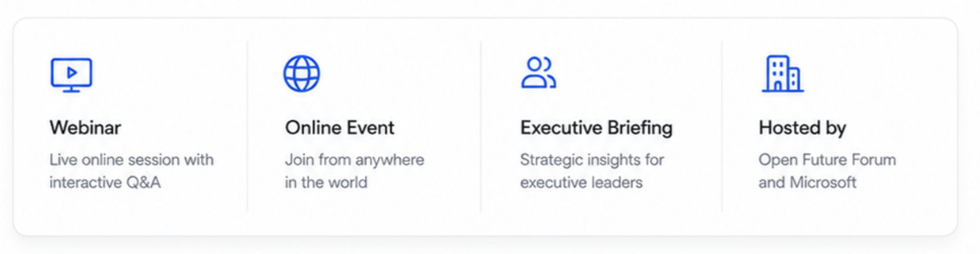Viewport: 980px width, 254px height.
Task: Click the Webinar monitor play icon
Action: [72, 75]
